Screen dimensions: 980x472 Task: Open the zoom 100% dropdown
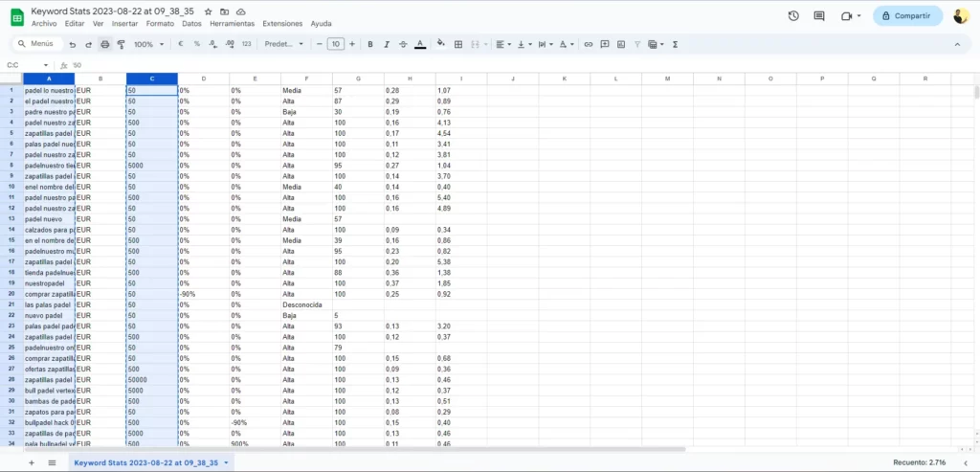click(148, 44)
